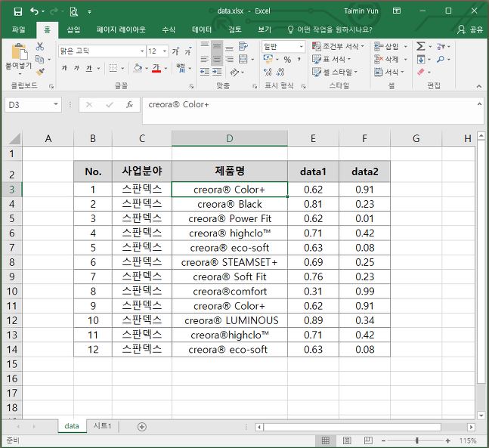The width and height of the screenshot is (489, 448).
Task: Collapse the ribbon with the chevron
Action: point(479,86)
